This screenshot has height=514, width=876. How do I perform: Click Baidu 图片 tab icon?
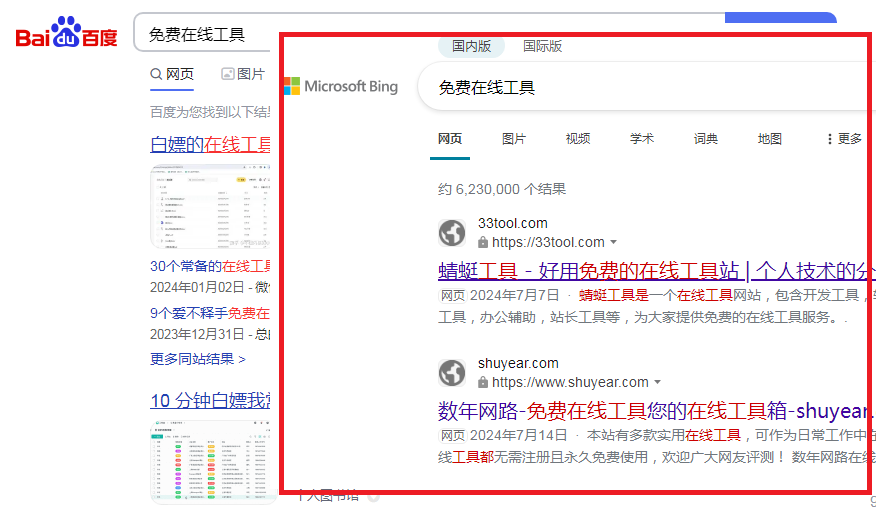click(228, 74)
